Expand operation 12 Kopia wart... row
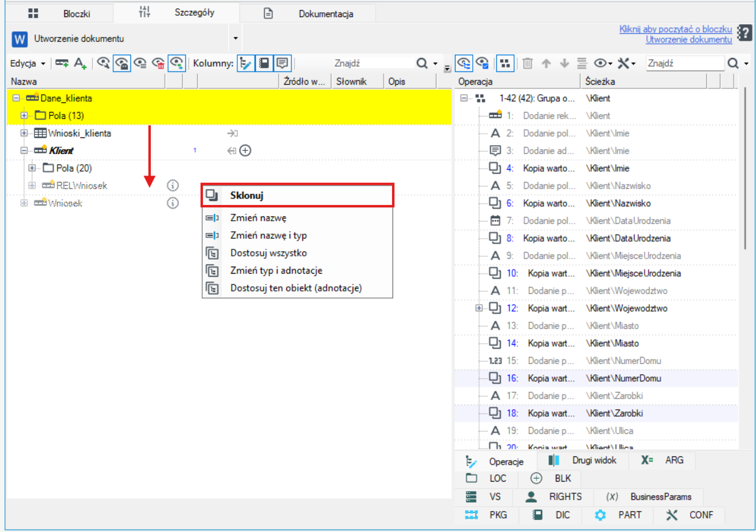The width and height of the screenshot is (756, 532). [479, 308]
